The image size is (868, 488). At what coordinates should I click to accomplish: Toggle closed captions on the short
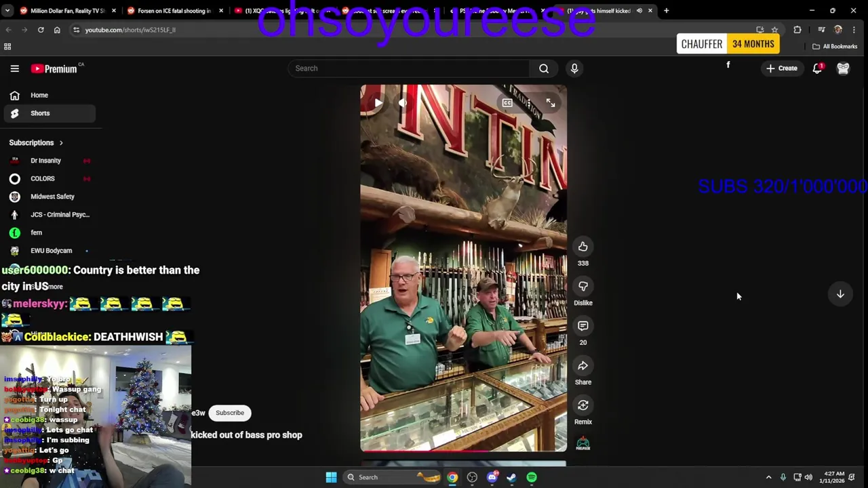[507, 103]
